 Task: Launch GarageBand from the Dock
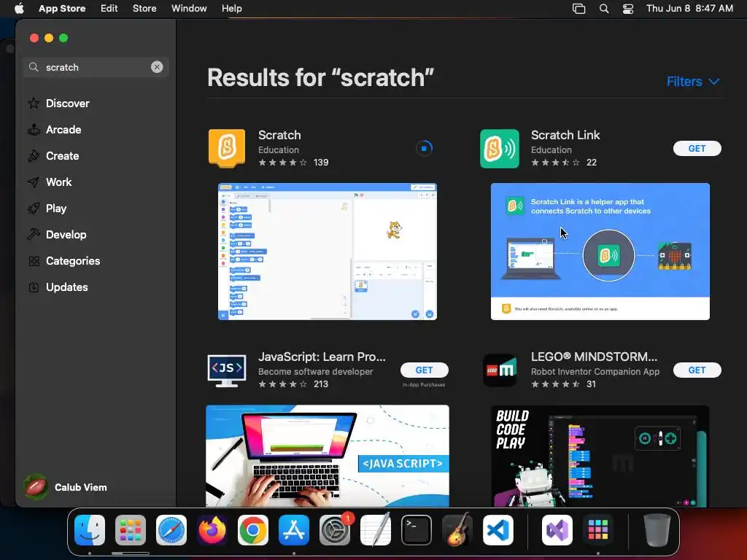click(457, 530)
